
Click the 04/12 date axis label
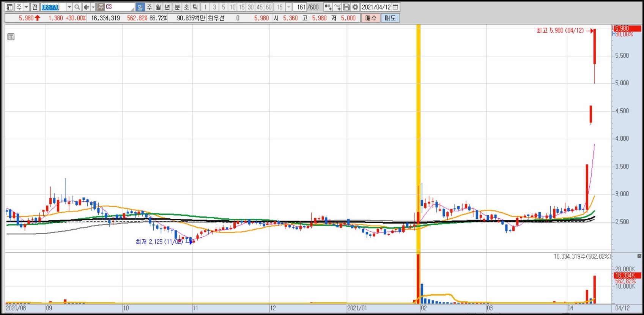[x=623, y=308]
